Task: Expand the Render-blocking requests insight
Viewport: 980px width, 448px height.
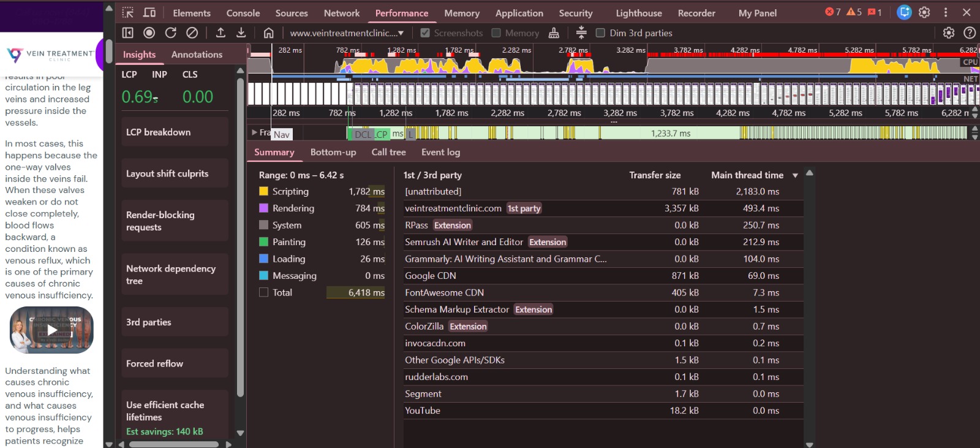Action: (x=175, y=221)
